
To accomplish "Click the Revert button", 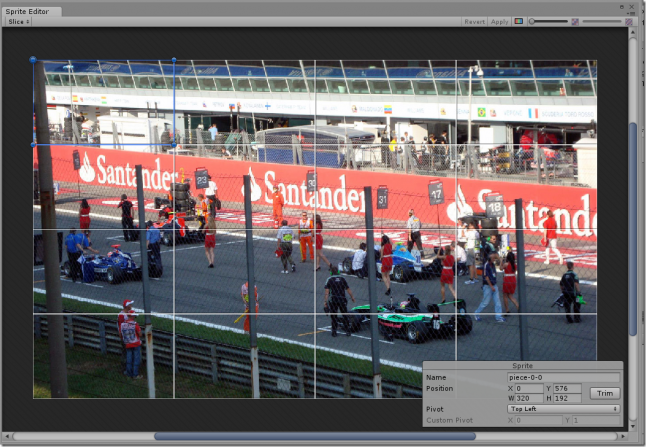I will (474, 21).
